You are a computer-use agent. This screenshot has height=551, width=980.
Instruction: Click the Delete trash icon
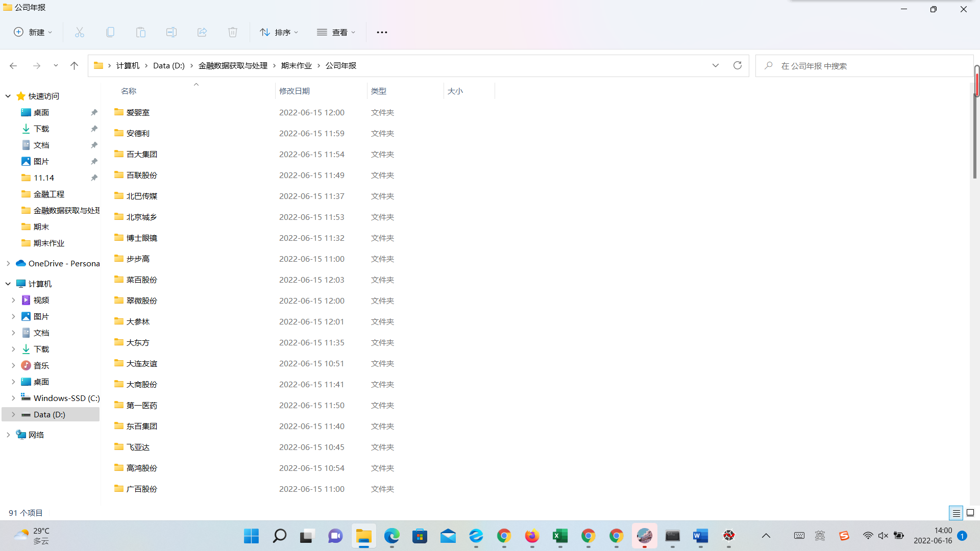click(233, 32)
